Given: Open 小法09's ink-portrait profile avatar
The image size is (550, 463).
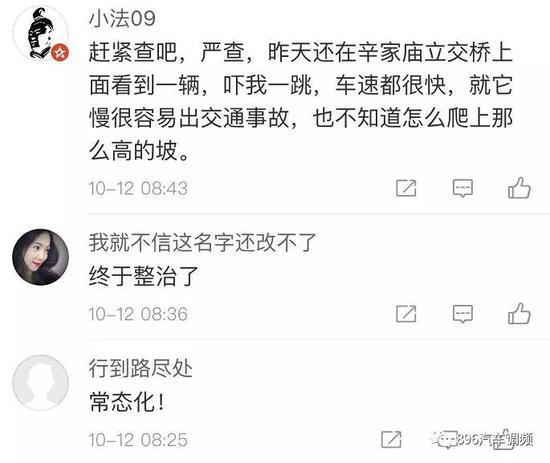Looking at the screenshot, I should click(40, 33).
